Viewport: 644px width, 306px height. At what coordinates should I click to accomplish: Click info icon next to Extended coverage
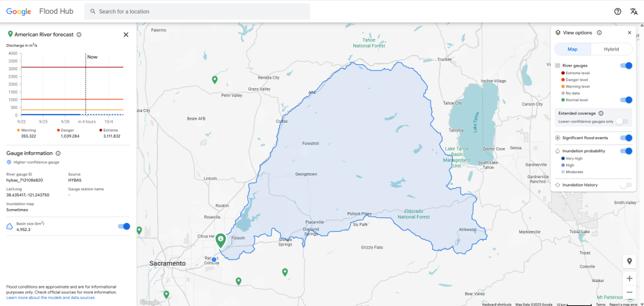[601, 113]
